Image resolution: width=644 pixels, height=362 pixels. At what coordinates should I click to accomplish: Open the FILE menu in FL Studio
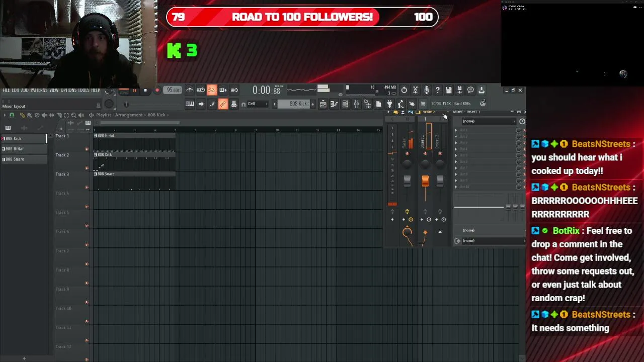pyautogui.click(x=6, y=90)
